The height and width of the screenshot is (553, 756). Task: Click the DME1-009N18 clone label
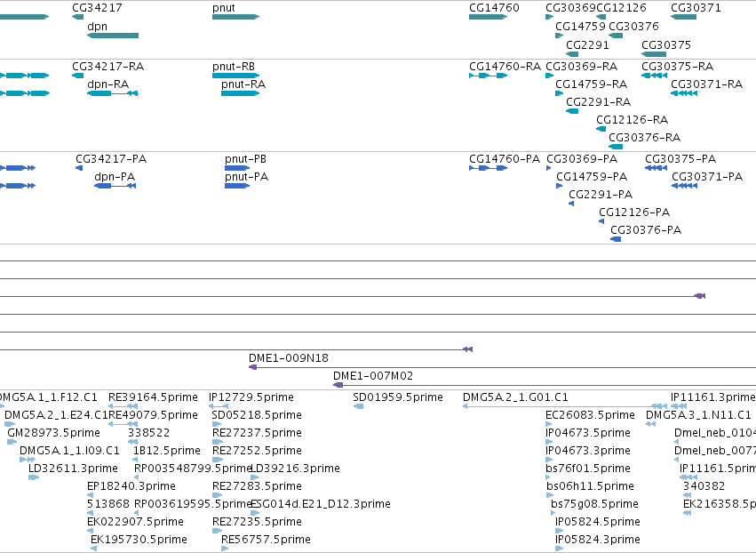pos(289,358)
